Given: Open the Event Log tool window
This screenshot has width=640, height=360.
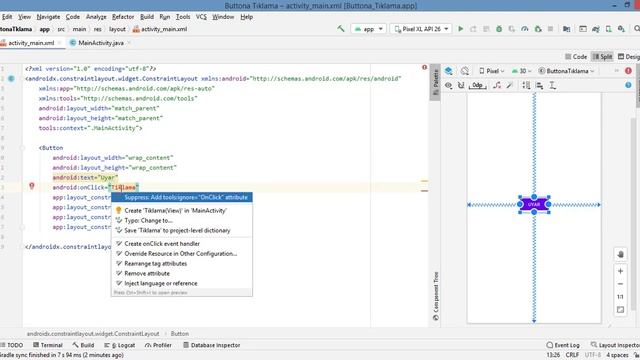Looking at the screenshot, I should tap(563, 345).
